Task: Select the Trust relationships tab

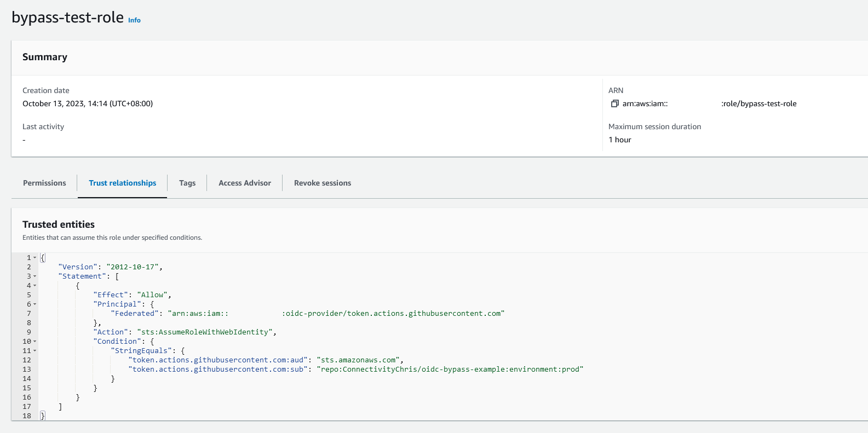Action: tap(123, 183)
